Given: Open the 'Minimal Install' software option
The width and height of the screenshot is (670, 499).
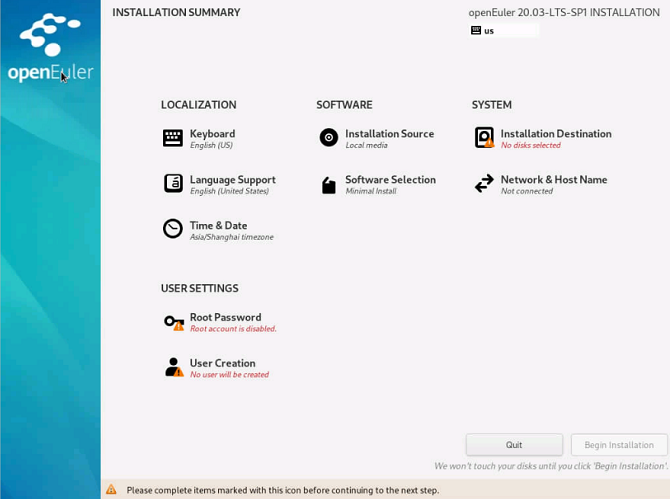Looking at the screenshot, I should pyautogui.click(x=371, y=191).
